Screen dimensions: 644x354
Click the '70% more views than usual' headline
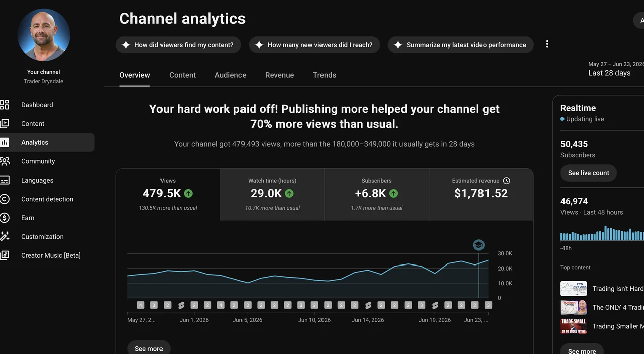point(325,116)
